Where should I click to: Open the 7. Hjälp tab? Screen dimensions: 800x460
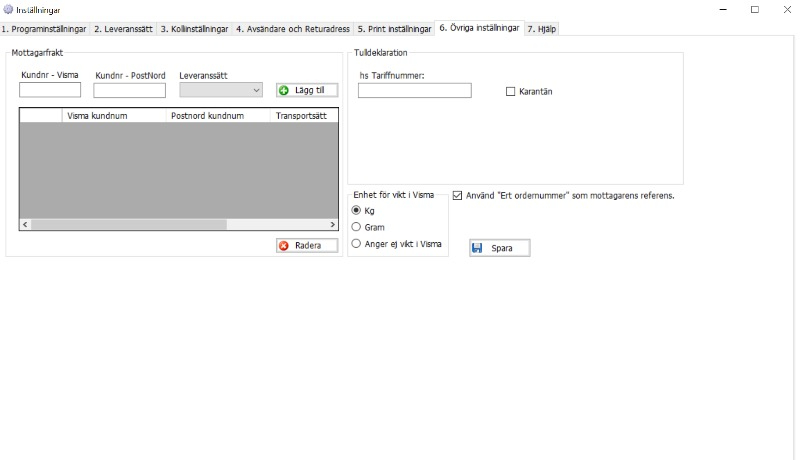(542, 29)
